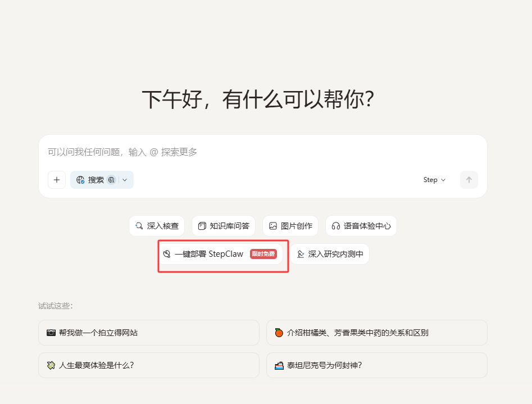The width and height of the screenshot is (532, 404).
Task: Expand the chevron beside the 搜索 pill
Action: (125, 180)
